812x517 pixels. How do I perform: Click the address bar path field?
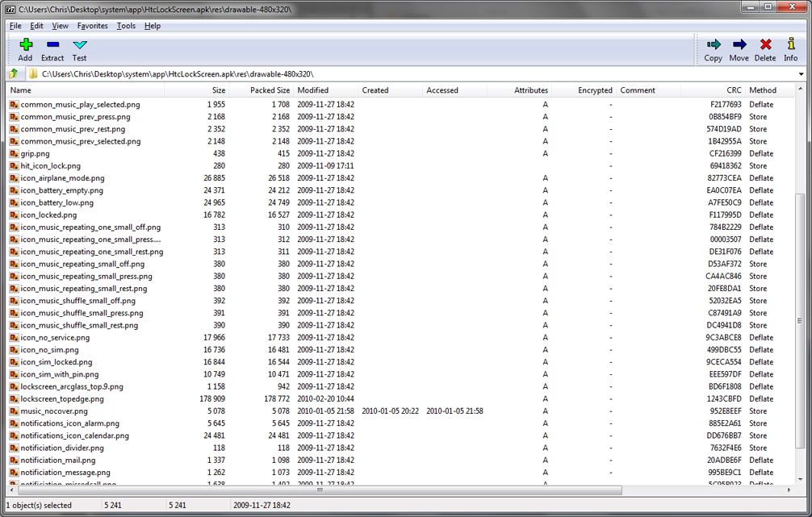pos(404,74)
